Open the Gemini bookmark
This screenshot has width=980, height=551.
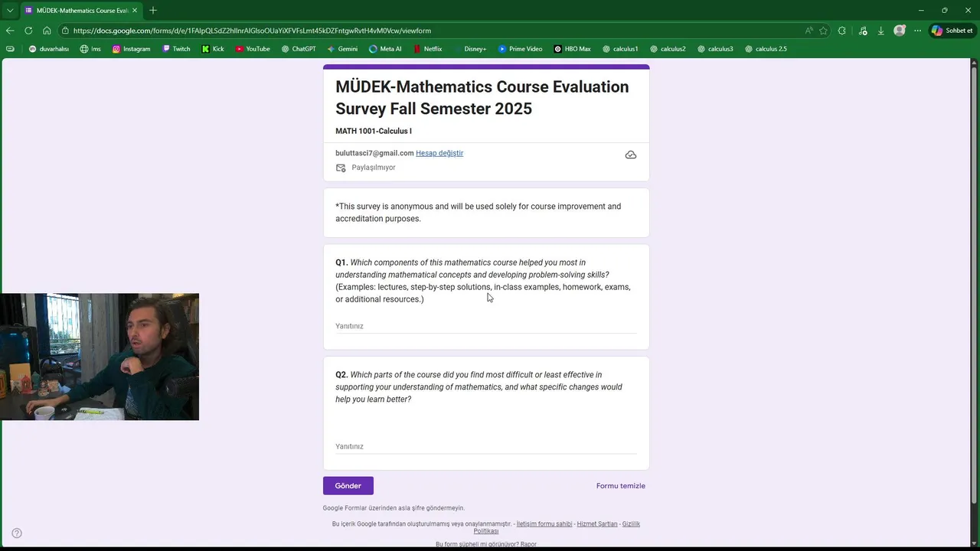coord(342,49)
